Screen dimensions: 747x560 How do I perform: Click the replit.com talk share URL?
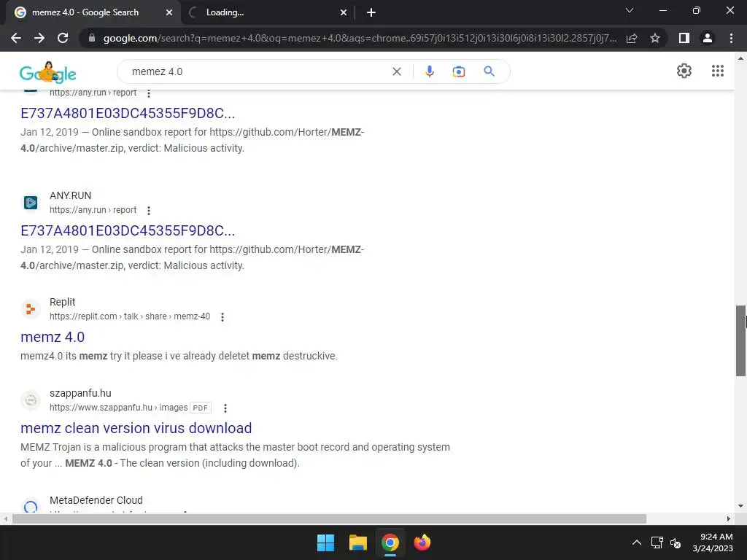(130, 316)
